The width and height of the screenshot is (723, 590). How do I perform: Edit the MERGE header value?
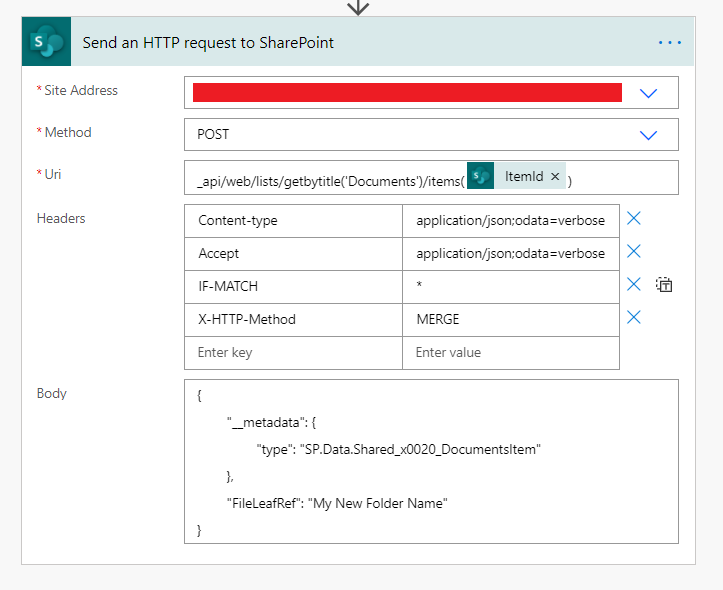[x=511, y=320]
